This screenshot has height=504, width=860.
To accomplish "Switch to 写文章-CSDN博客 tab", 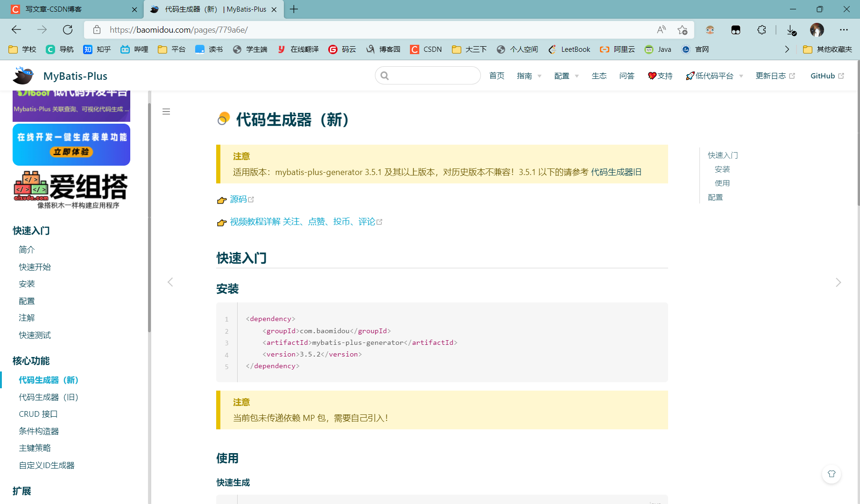I will tap(71, 9).
